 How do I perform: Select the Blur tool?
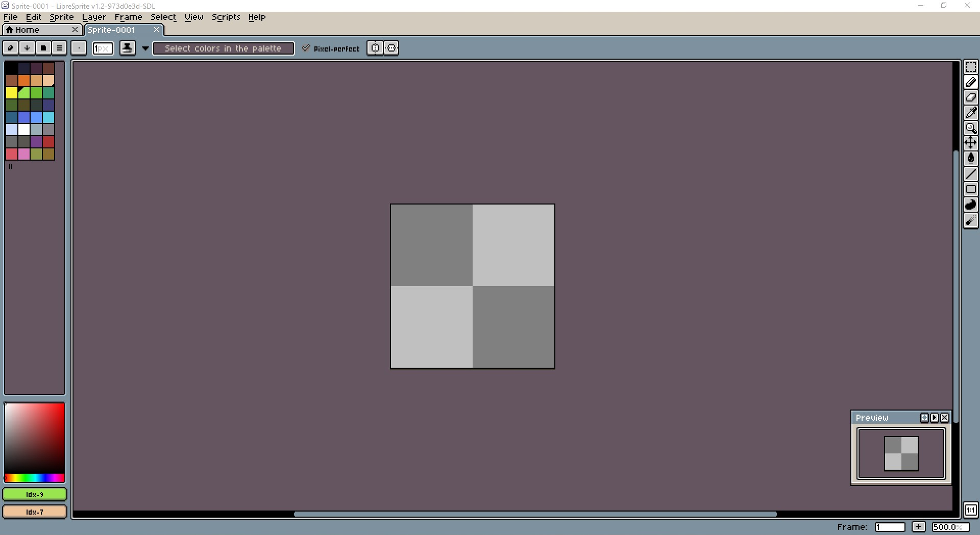coord(970,220)
